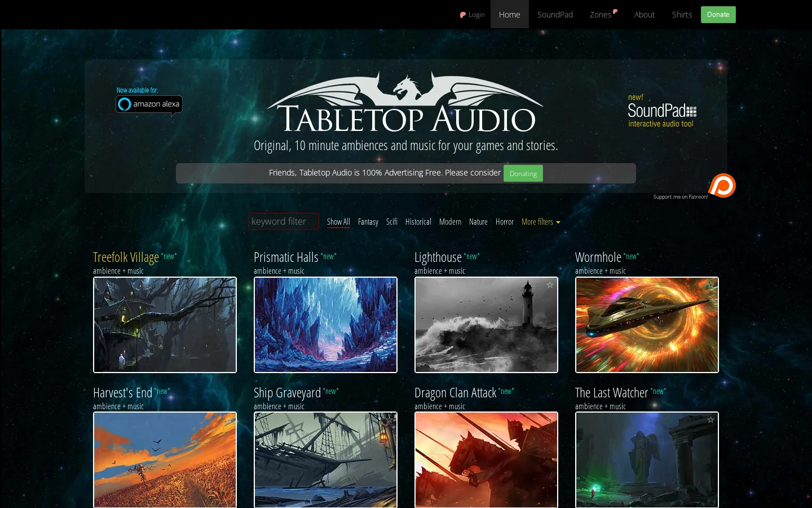Image resolution: width=812 pixels, height=508 pixels.
Task: Click the Dragon Clan Attack title
Action: 455,393
